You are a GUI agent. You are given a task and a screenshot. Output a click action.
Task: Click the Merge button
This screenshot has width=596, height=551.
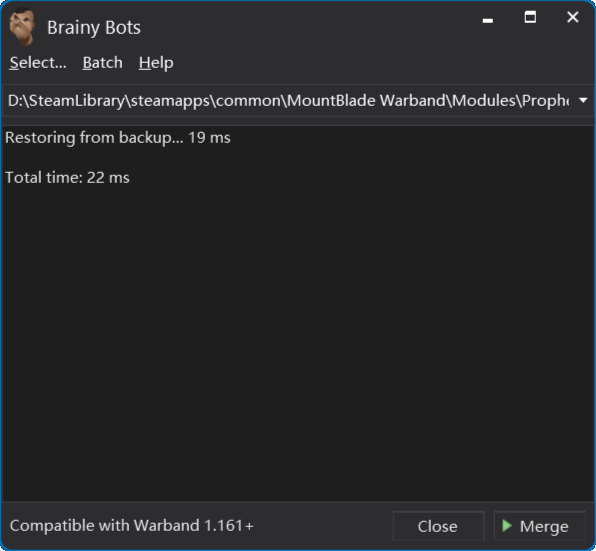[540, 526]
